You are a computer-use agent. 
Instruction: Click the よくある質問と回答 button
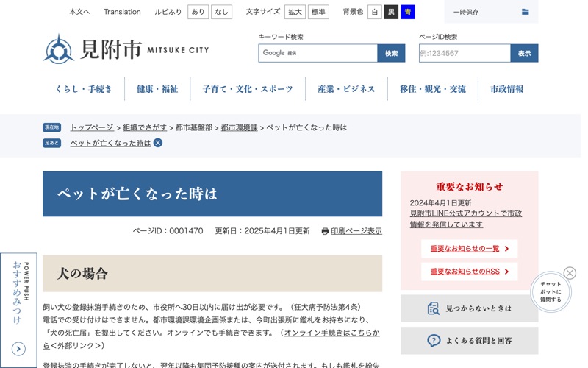[x=470, y=341]
